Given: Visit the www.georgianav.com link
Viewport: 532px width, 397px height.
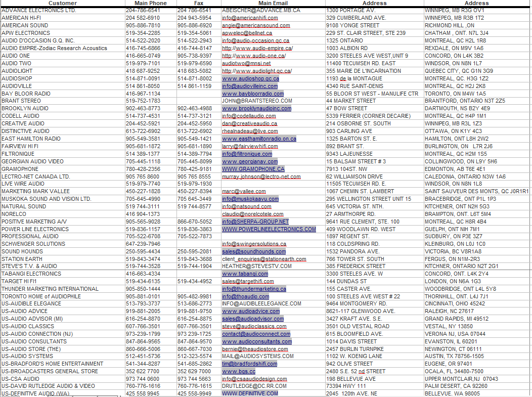Looking at the screenshot, I should tap(250, 161).
